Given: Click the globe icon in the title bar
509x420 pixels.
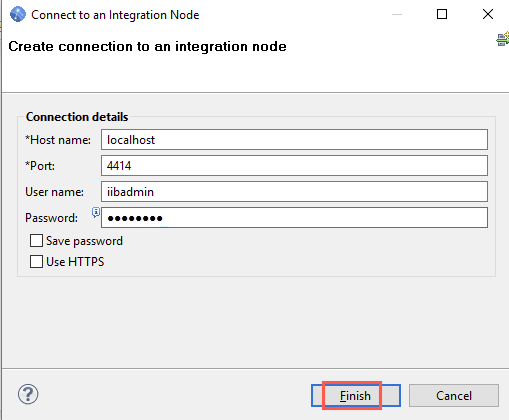Looking at the screenshot, I should point(18,14).
